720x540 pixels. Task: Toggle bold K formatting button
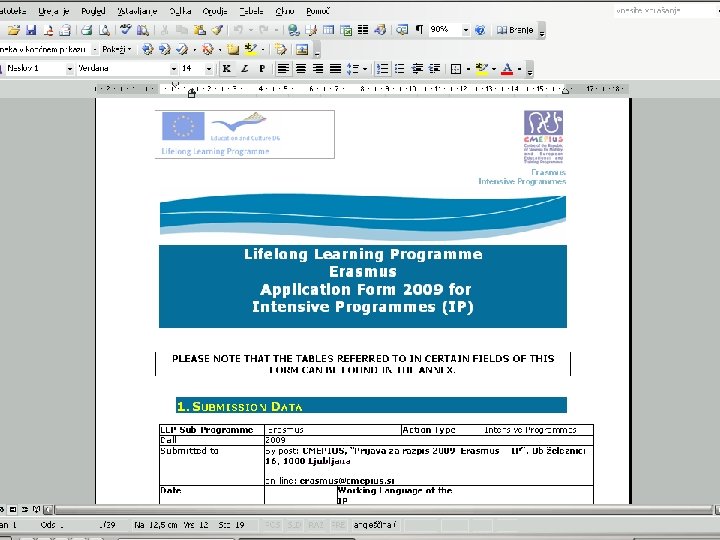pyautogui.click(x=227, y=69)
